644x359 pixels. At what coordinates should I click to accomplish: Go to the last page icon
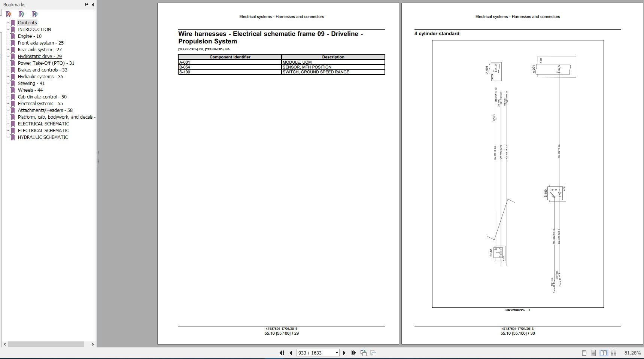tap(353, 353)
